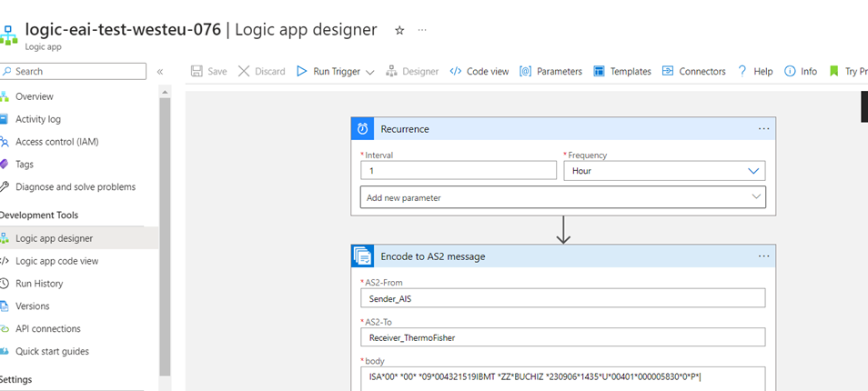The image size is (868, 391).
Task: Click sidebar scrollbar up arrow
Action: coord(165,91)
